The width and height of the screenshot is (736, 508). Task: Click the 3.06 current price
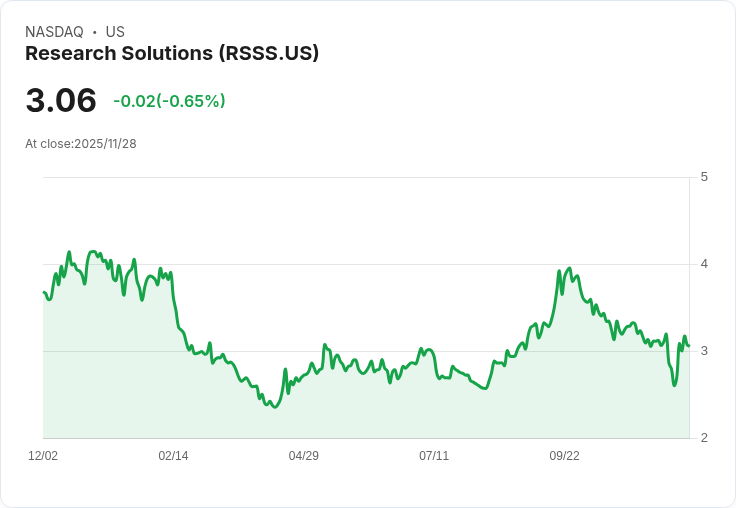(x=61, y=101)
